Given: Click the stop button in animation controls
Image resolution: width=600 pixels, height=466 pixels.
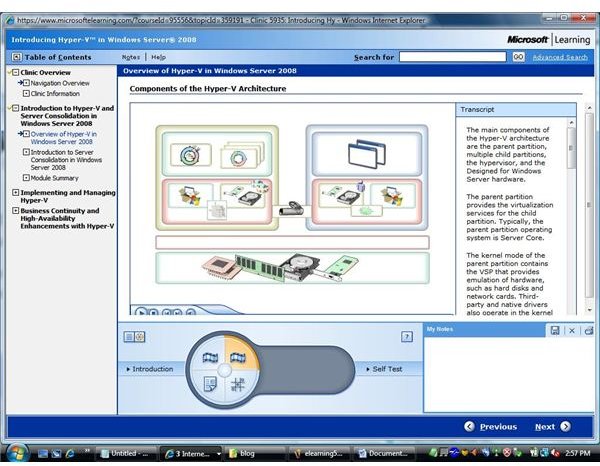Looking at the screenshot, I should pos(153,313).
